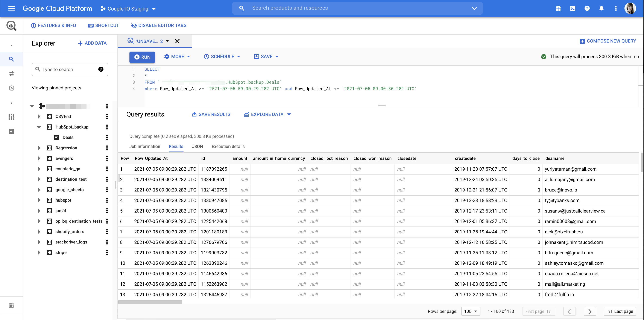Click the results horizontal scrollbar
This screenshot has width=644, height=320.
150,302
